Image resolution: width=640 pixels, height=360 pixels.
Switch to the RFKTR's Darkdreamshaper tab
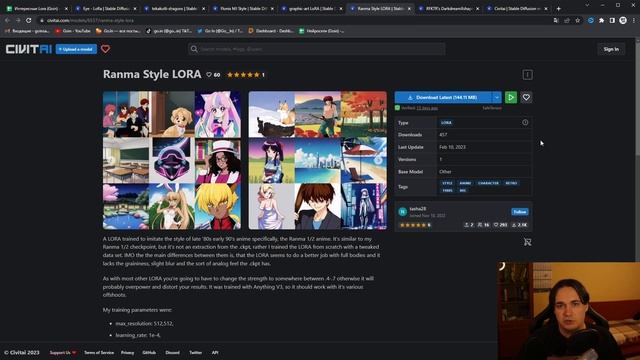click(x=448, y=8)
